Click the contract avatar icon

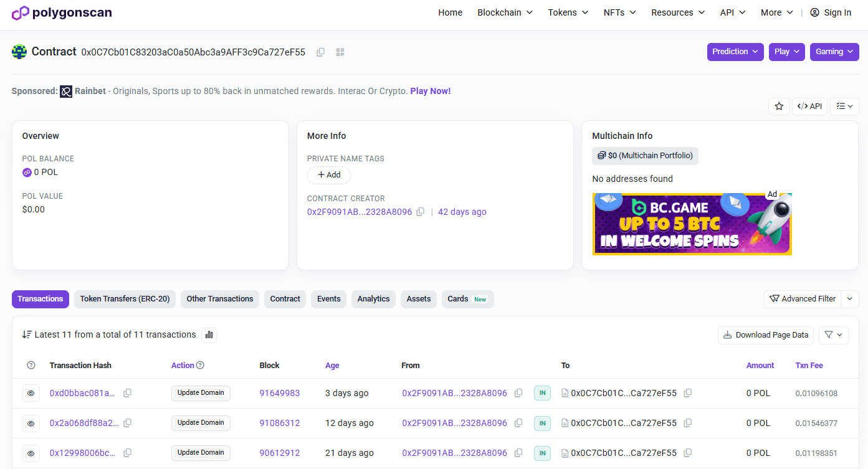(19, 52)
